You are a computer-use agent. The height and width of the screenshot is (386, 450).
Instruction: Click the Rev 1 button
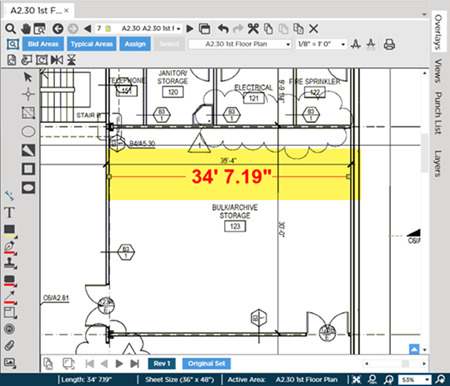coord(162,363)
